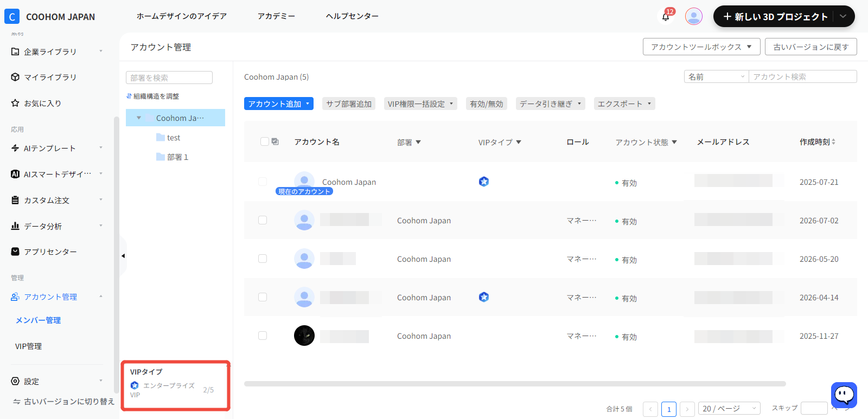Open the アカウント追加 dropdown

(x=279, y=104)
